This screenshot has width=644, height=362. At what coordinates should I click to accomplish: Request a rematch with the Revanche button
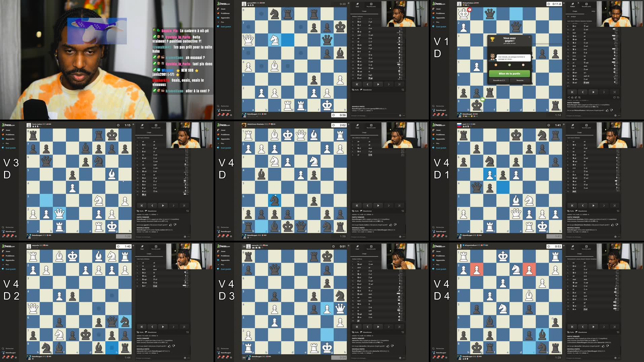coord(520,80)
